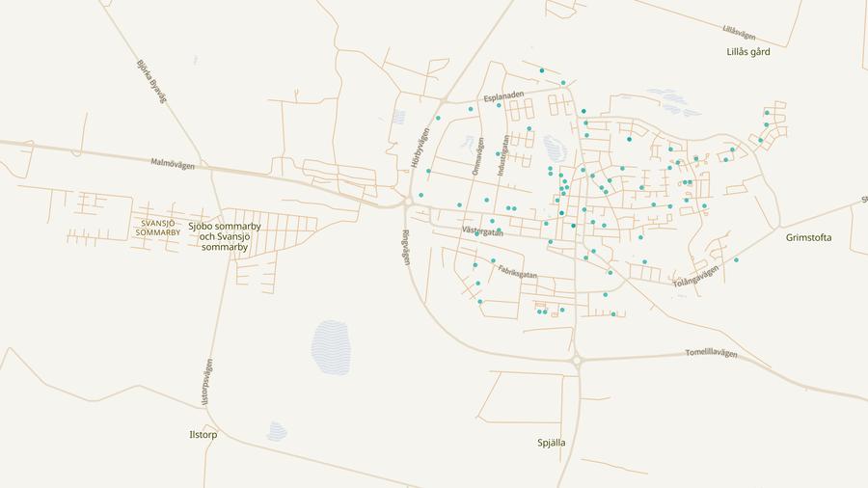The image size is (868, 488).
Task: Select the Malmövägen road label
Action: 173,164
